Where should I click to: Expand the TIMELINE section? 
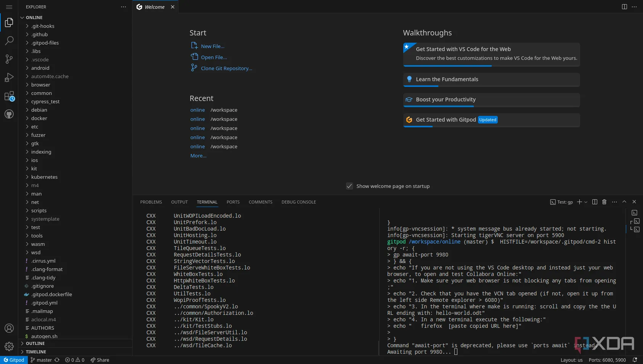point(36,352)
